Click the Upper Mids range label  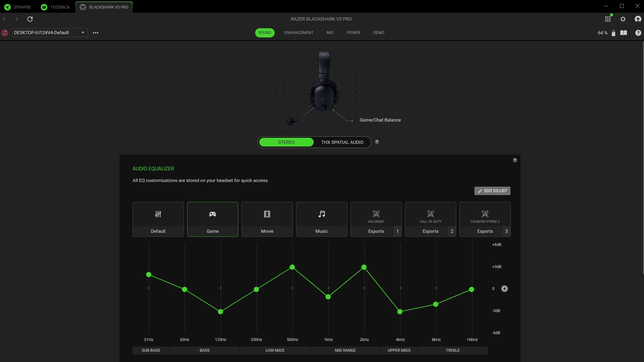point(399,351)
